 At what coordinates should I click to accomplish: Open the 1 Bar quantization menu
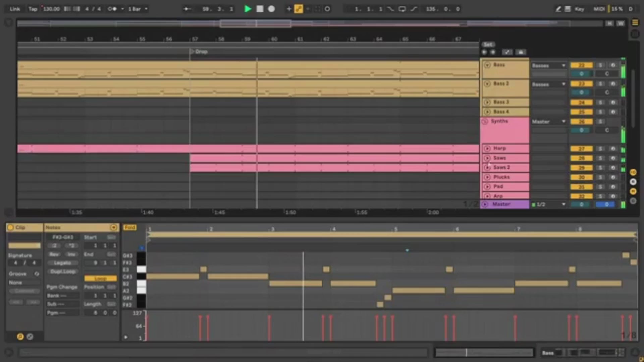[x=138, y=9]
